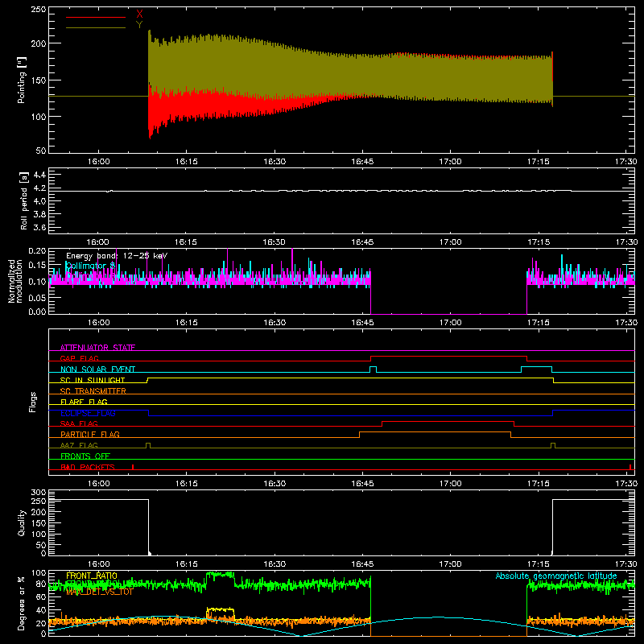Click the 0.05 tick on the modulation axis

pos(37,297)
